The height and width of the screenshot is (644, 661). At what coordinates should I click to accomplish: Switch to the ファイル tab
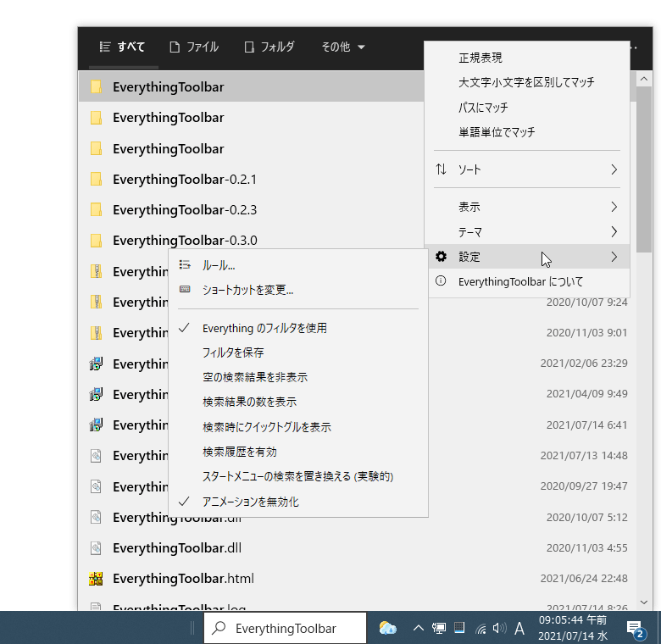tap(194, 47)
